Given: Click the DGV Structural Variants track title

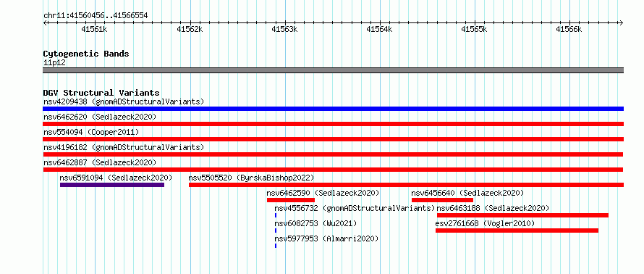Looking at the screenshot, I should pyautogui.click(x=101, y=93).
